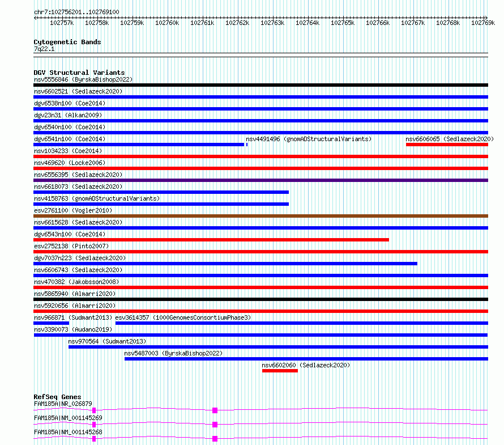Open the nsv970564 (Sudmant2013) label
Image resolution: width=504 pixels, height=445 pixels.
coord(107,341)
